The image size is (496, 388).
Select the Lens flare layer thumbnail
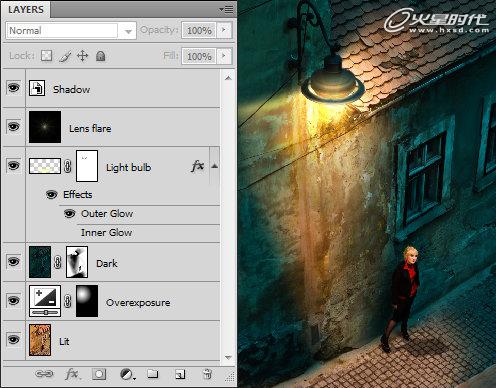point(45,127)
